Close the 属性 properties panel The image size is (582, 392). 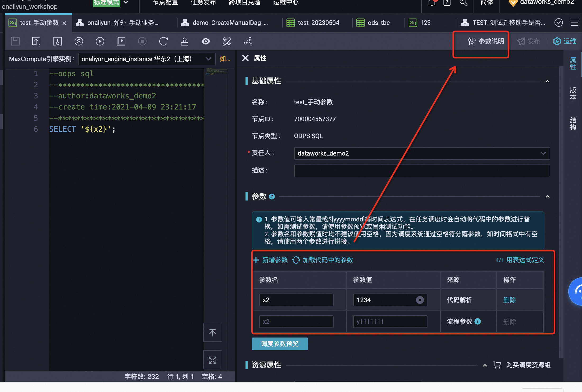tap(245, 58)
